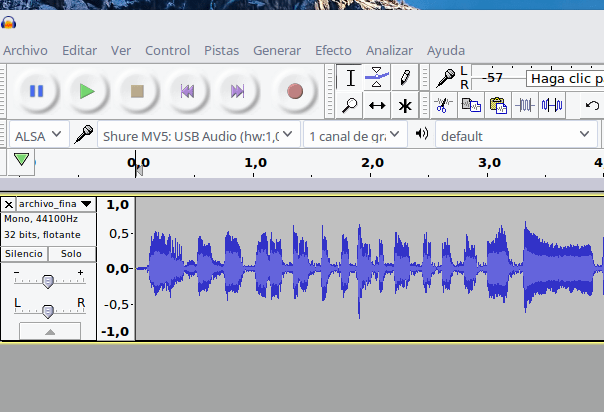The height and width of the screenshot is (412, 604).
Task: Open the archivo_fina track name menu
Action: click(x=56, y=203)
